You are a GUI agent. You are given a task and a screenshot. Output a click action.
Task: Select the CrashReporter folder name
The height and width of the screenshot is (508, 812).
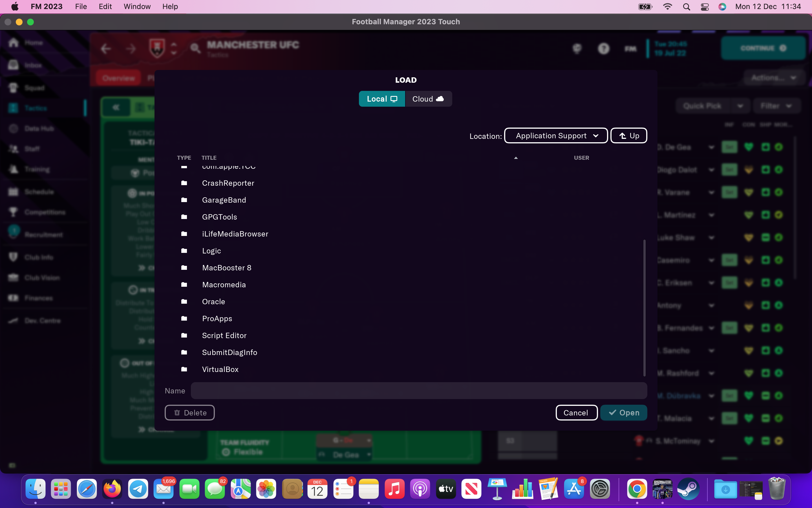(228, 183)
